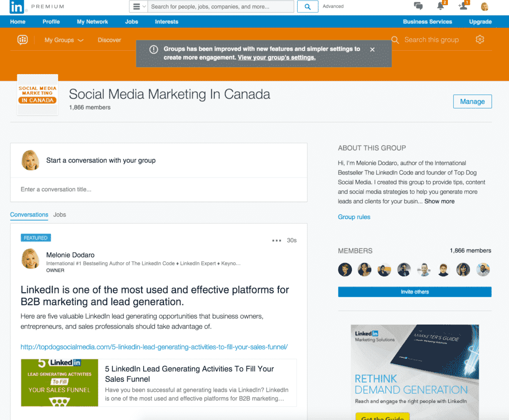This screenshot has width=509, height=420.
Task: Click the Groups home icon in orange bar
Action: pyautogui.click(x=22, y=40)
